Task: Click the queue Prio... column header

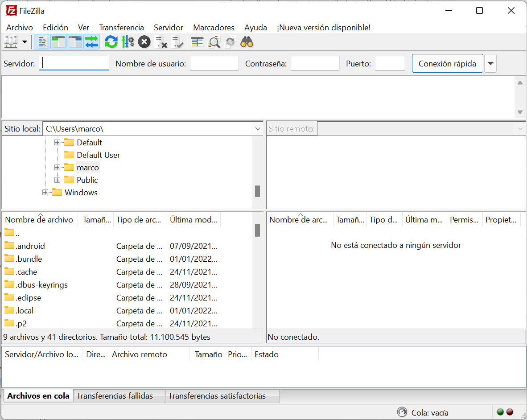Action: pos(238,354)
